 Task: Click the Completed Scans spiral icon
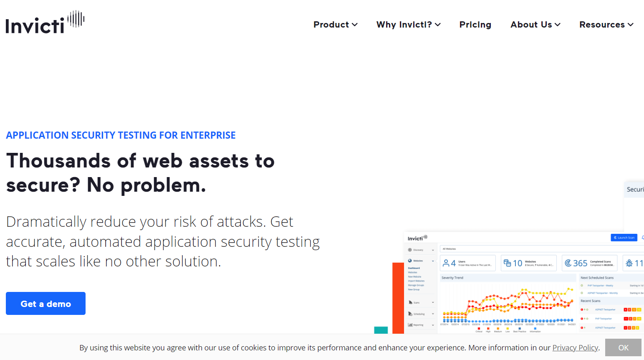coord(568,263)
